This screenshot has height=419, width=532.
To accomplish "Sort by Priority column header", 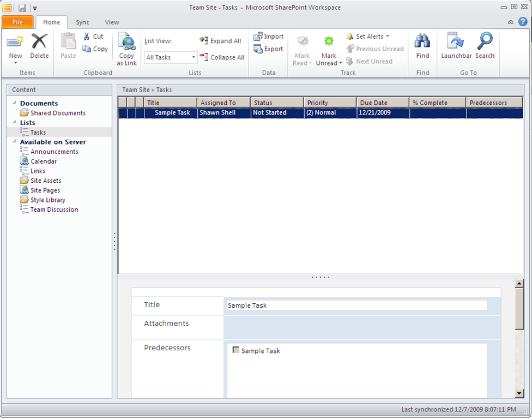I will [330, 103].
